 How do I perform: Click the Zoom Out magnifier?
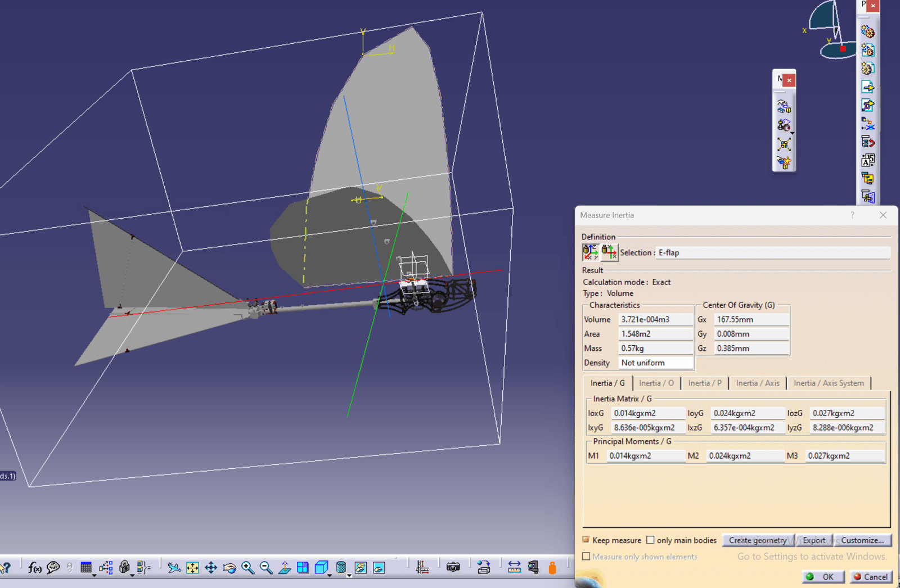[x=266, y=568]
